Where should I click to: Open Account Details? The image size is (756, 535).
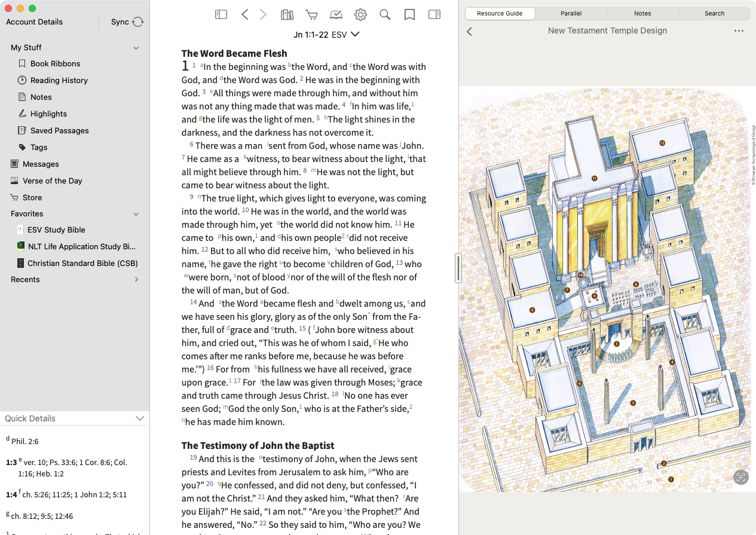(x=34, y=22)
